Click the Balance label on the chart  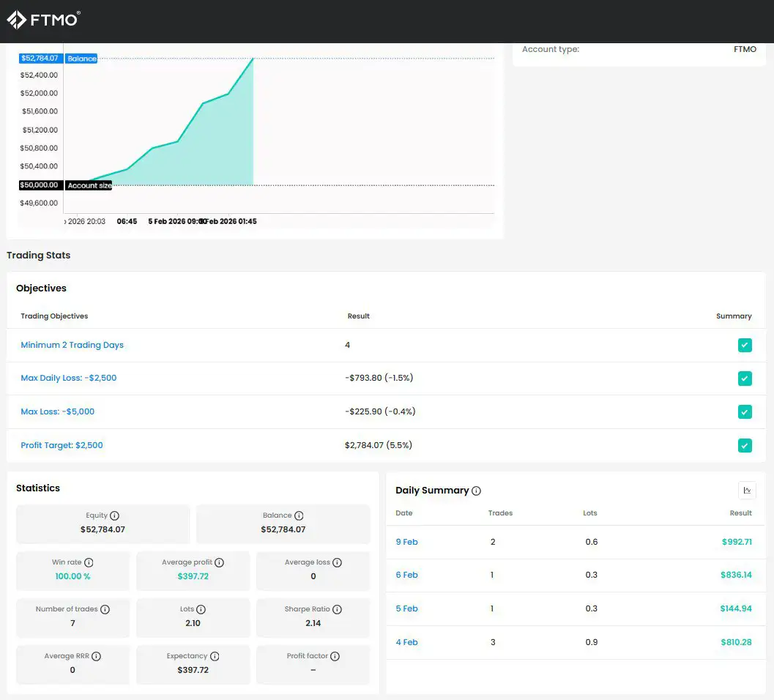click(81, 59)
